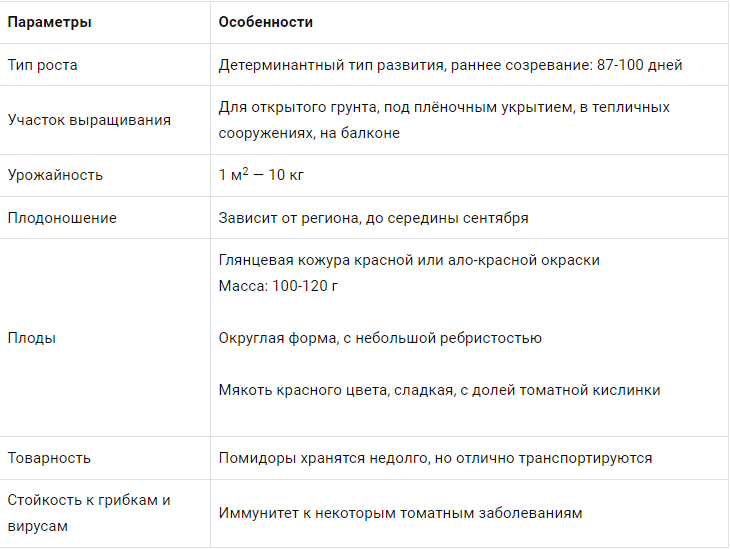Screen dimensions: 730x549
Task: Click the Урожайность row label
Action: point(55,175)
